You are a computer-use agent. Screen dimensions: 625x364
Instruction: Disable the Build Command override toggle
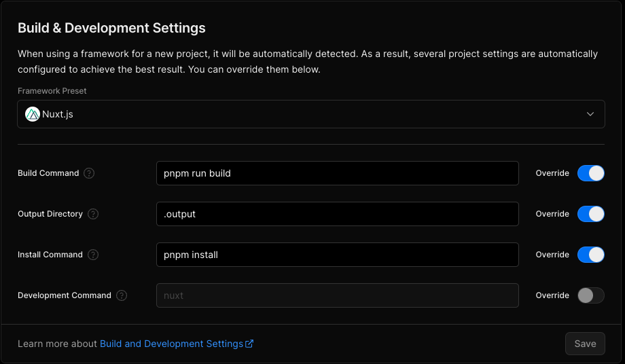click(591, 173)
